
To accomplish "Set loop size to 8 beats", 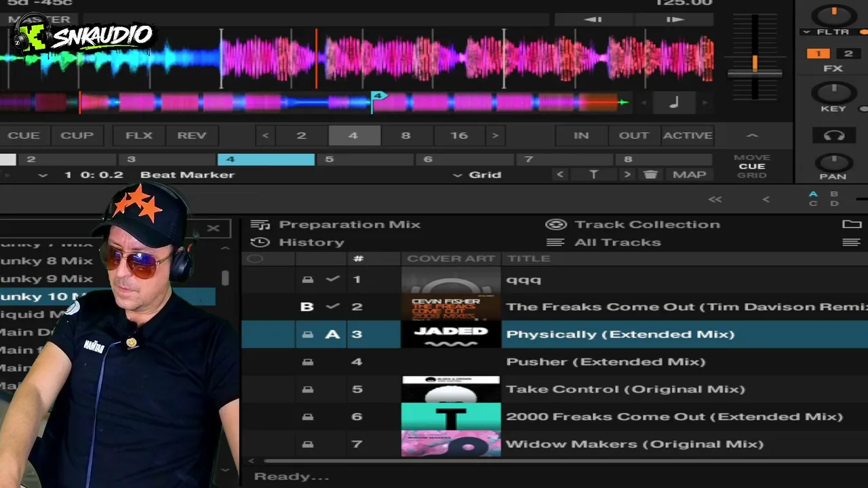I will point(406,136).
